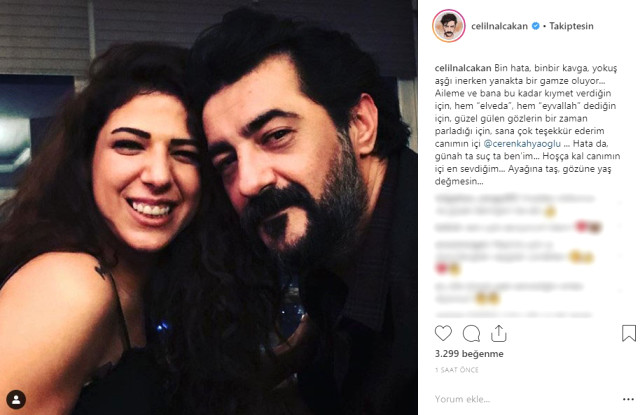Click the post caption text
Viewport: 640px width, 415px height.
tap(527, 124)
